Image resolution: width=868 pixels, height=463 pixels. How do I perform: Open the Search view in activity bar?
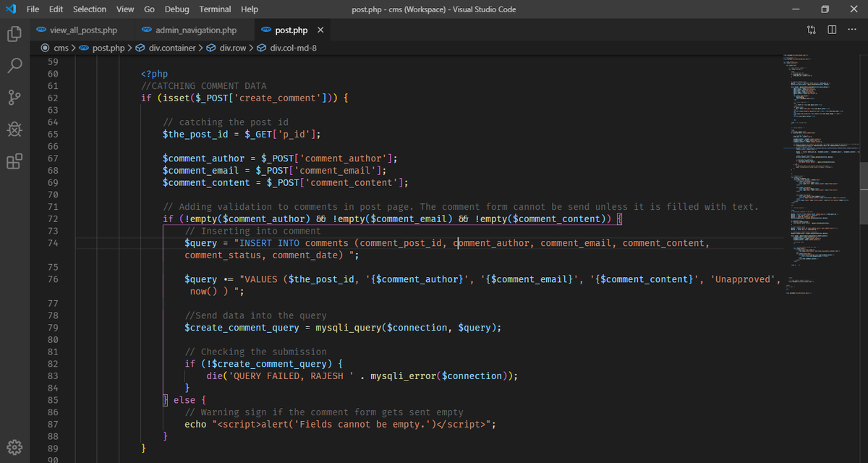click(14, 66)
